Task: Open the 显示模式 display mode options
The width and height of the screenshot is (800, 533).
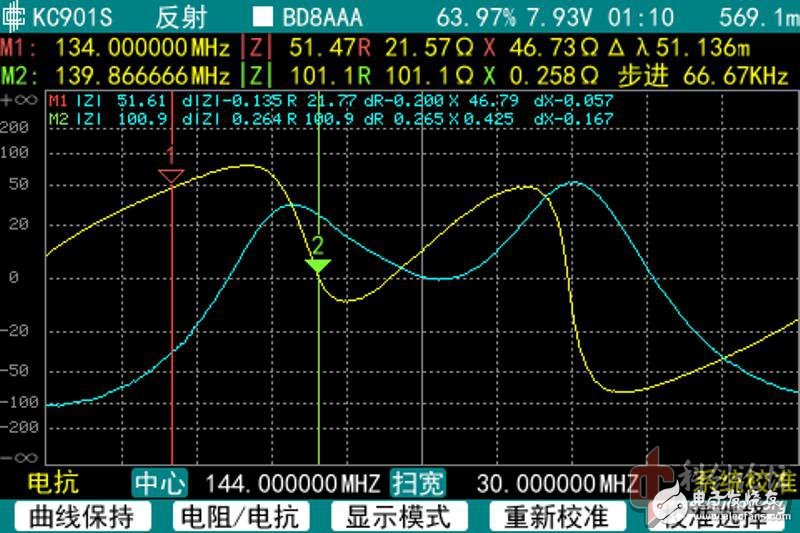Action: click(x=397, y=516)
